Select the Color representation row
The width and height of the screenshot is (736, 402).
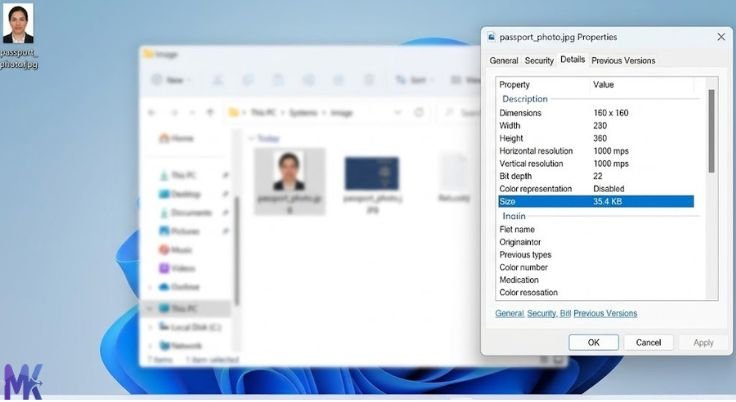[596, 189]
